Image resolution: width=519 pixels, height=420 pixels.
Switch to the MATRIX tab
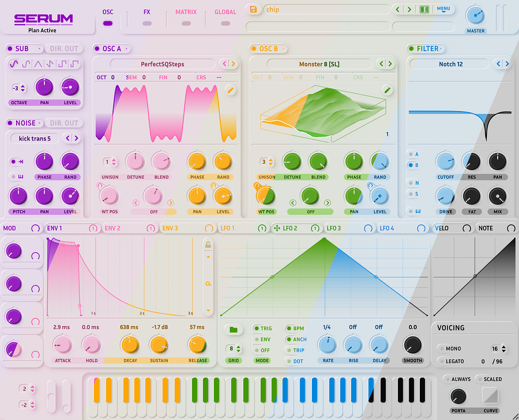pyautogui.click(x=186, y=11)
